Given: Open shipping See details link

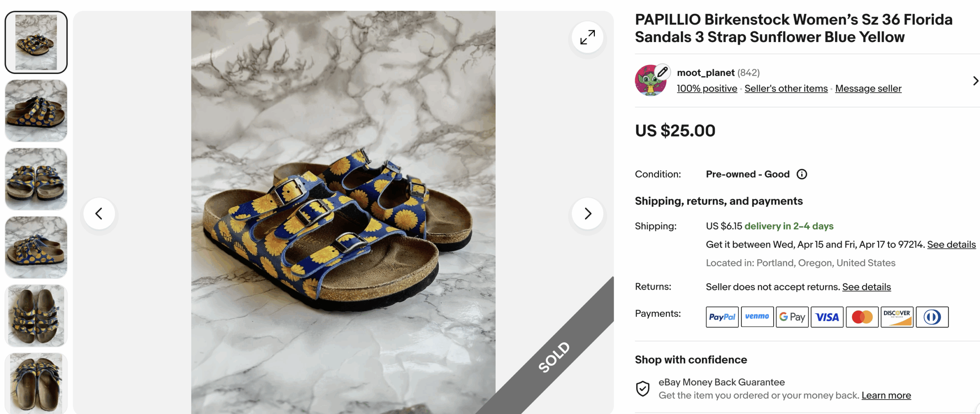Looking at the screenshot, I should [x=951, y=244].
